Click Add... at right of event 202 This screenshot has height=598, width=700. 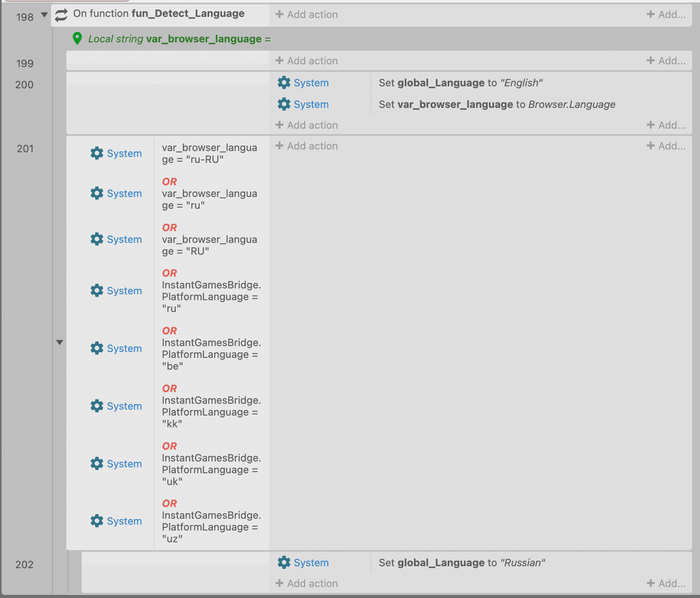(x=666, y=583)
